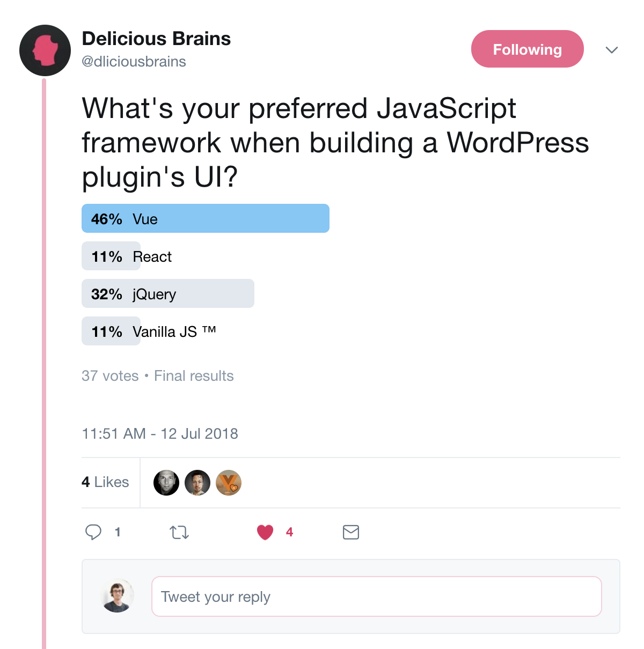Open the 4 Likes list

pos(105,482)
